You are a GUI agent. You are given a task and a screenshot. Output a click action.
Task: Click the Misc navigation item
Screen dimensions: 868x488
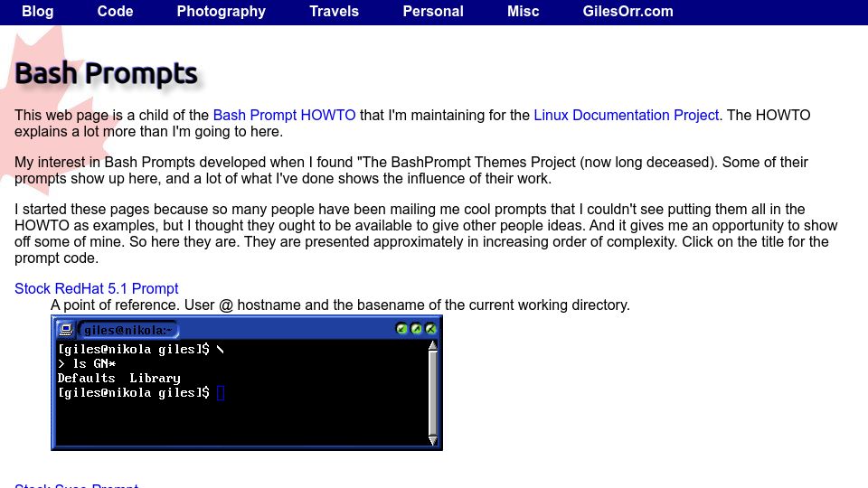523,11
